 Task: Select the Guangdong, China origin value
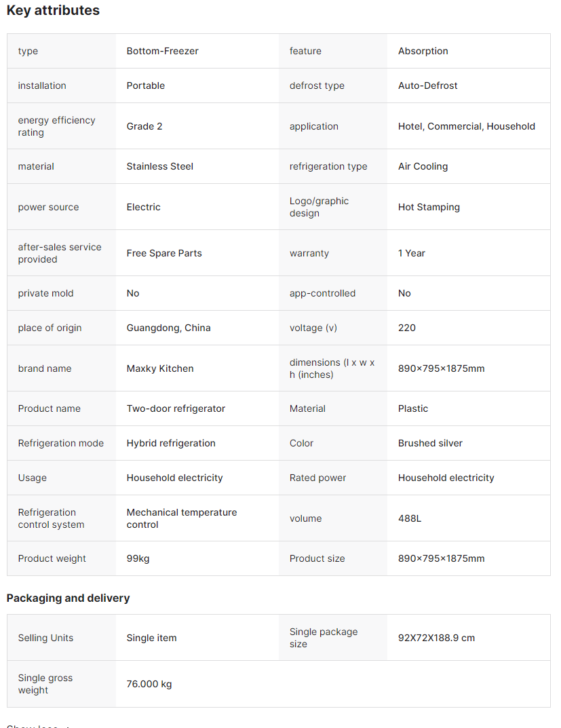[169, 328]
